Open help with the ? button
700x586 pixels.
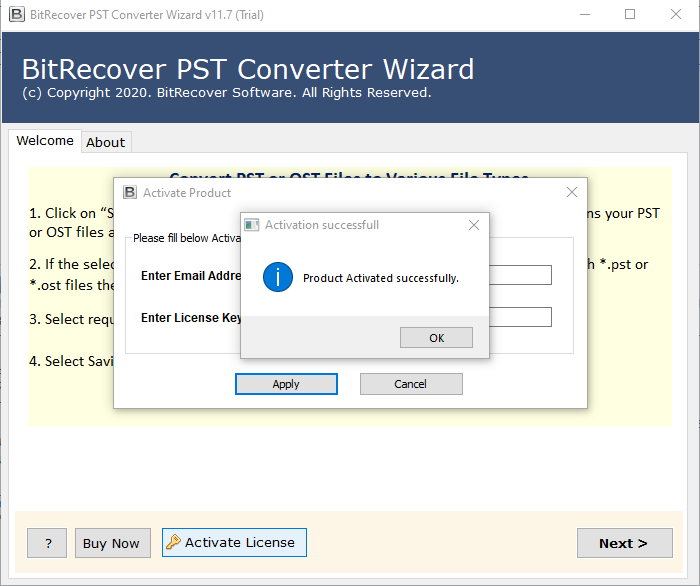point(47,543)
